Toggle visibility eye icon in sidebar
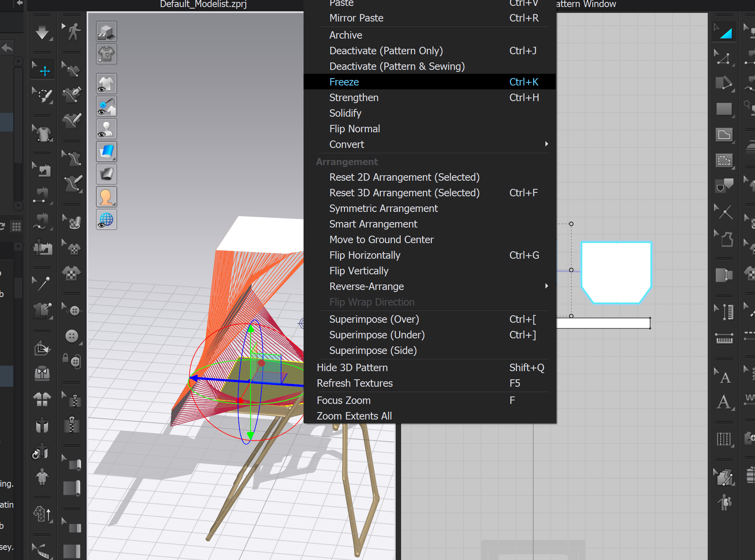Screen dimensions: 755x560 click(x=107, y=87)
